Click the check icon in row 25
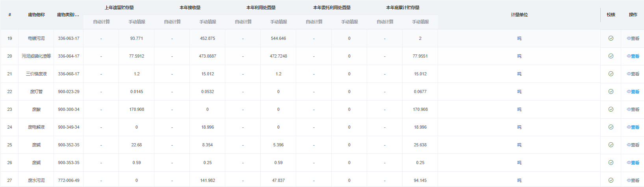Viewport: 644px width, 187px height. (x=611, y=145)
